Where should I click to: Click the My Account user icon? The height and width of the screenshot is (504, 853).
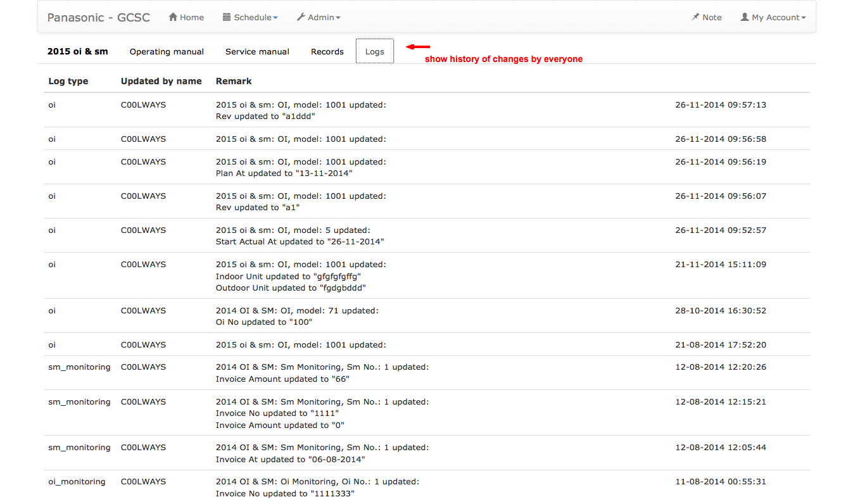pos(745,18)
